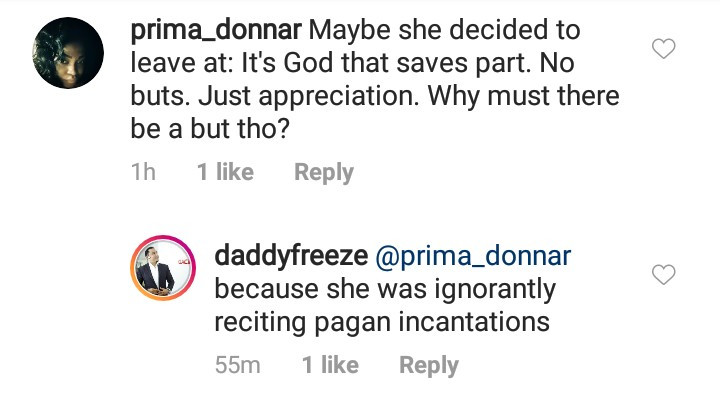The image size is (720, 396).
Task: Click the text 'be a but tho?'
Action: pyautogui.click(x=210, y=129)
